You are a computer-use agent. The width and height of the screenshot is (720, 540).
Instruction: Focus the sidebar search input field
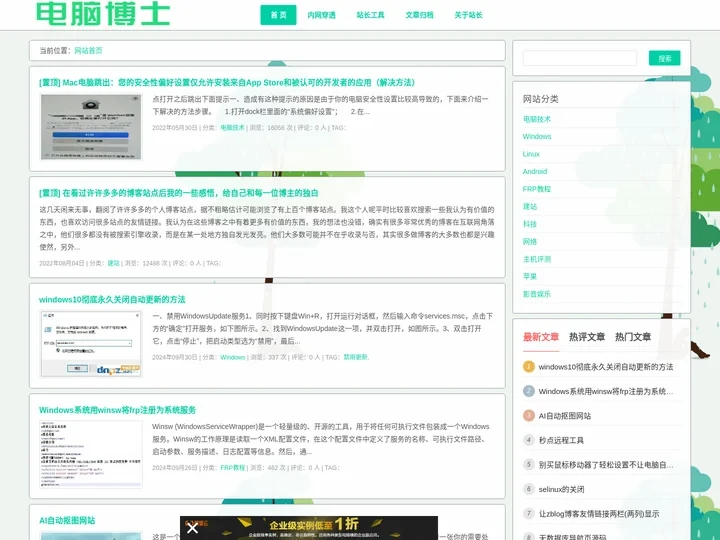click(x=579, y=58)
